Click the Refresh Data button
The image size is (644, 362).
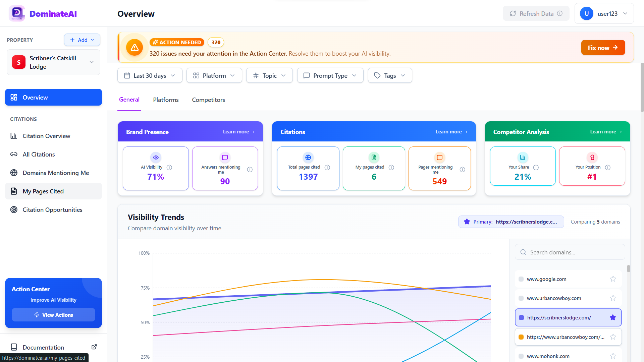point(536,13)
